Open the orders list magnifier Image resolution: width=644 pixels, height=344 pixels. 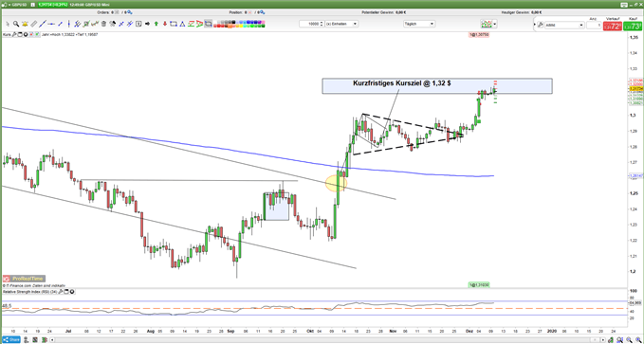click(130, 12)
